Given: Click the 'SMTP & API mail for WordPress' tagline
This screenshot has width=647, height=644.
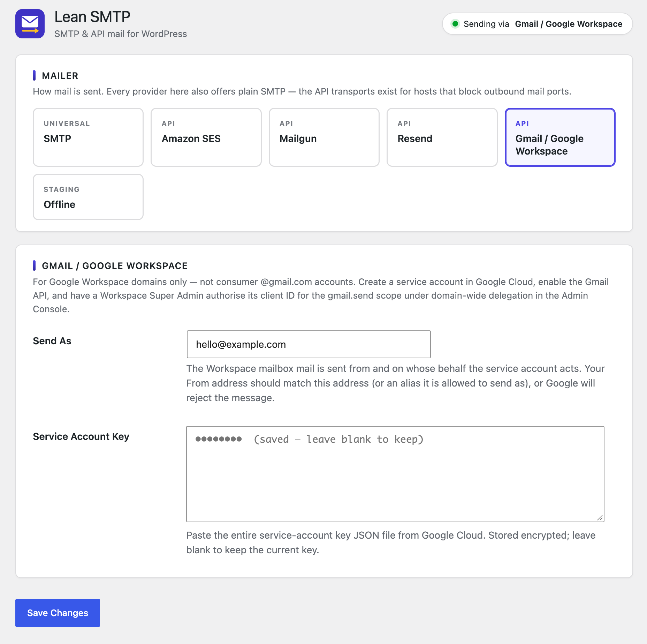Looking at the screenshot, I should pyautogui.click(x=121, y=34).
